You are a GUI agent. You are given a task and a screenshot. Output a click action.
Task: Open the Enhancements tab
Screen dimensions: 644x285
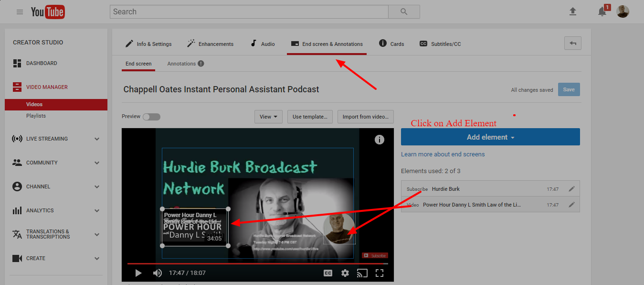pyautogui.click(x=210, y=44)
